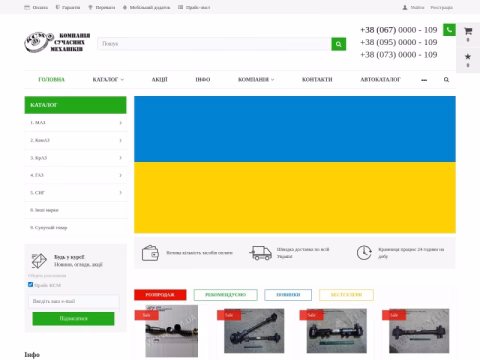Click the green Підписатися button
This screenshot has height=360, width=480.
click(x=73, y=319)
